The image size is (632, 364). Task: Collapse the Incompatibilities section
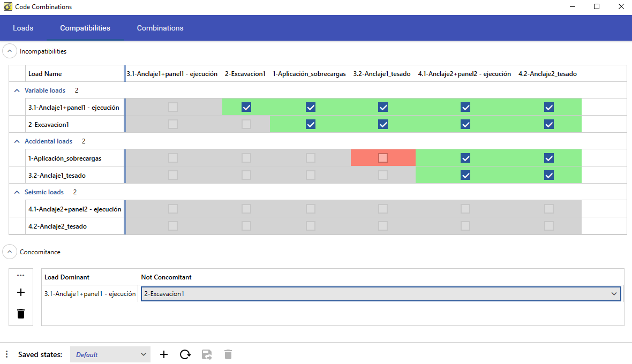coord(10,51)
